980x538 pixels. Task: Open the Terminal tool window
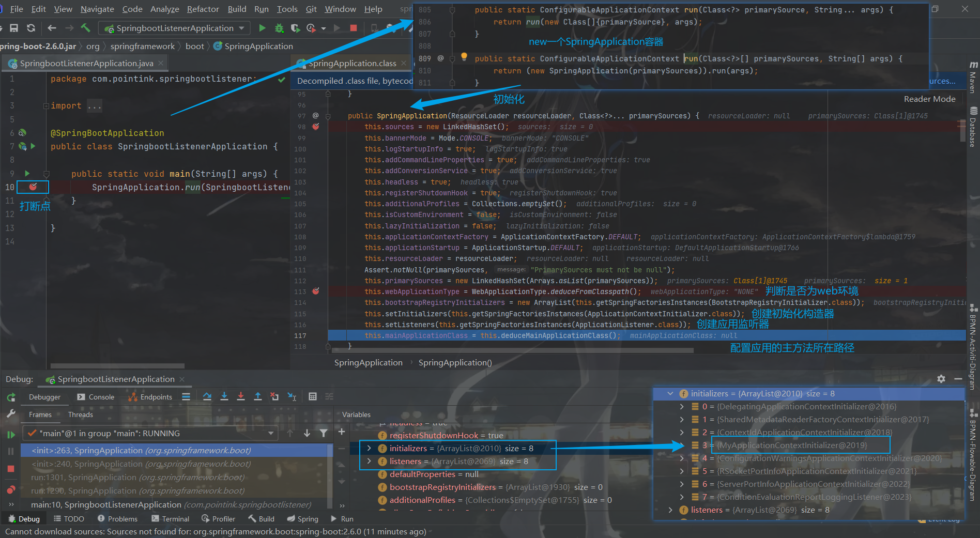point(170,519)
